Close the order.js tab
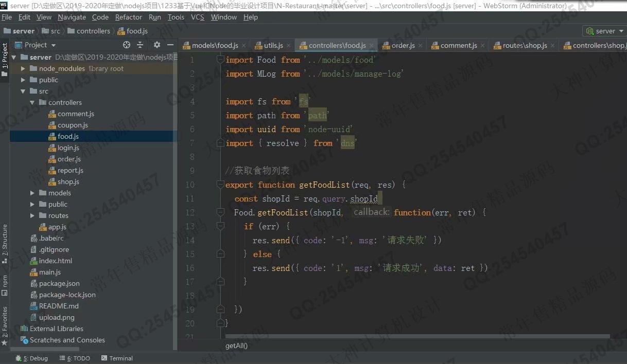Screen dimensions: 627x364 [x=420, y=46]
